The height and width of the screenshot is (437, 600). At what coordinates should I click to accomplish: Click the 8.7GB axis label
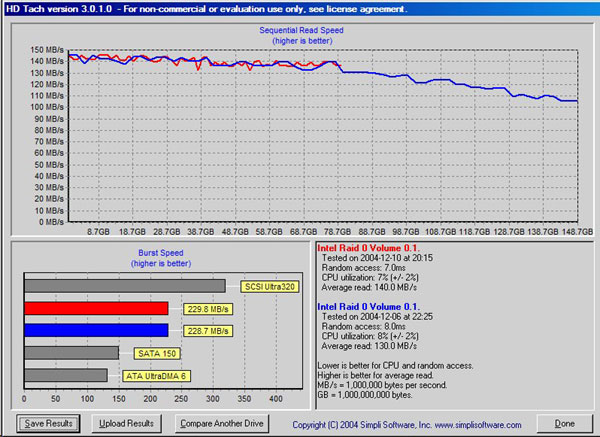[98, 232]
